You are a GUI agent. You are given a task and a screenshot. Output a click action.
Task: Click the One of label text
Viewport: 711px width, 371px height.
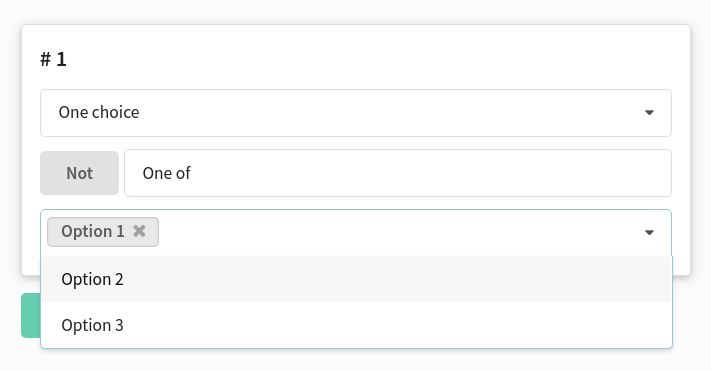pyautogui.click(x=166, y=173)
